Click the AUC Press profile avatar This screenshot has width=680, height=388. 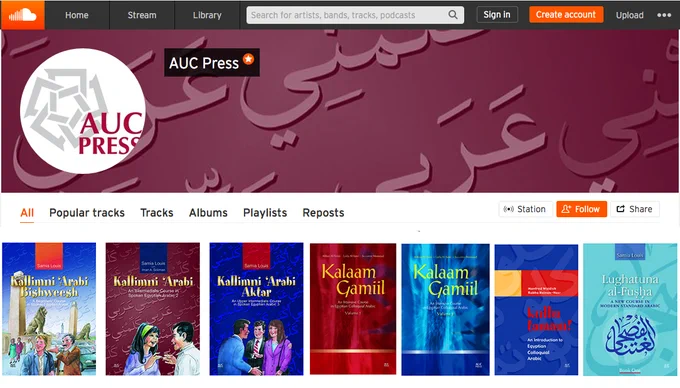[x=83, y=111]
